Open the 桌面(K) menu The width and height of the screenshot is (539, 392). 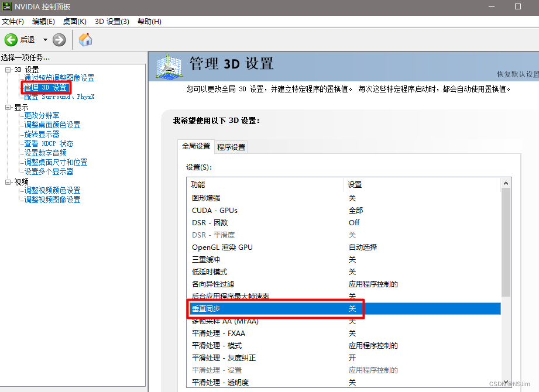[74, 22]
